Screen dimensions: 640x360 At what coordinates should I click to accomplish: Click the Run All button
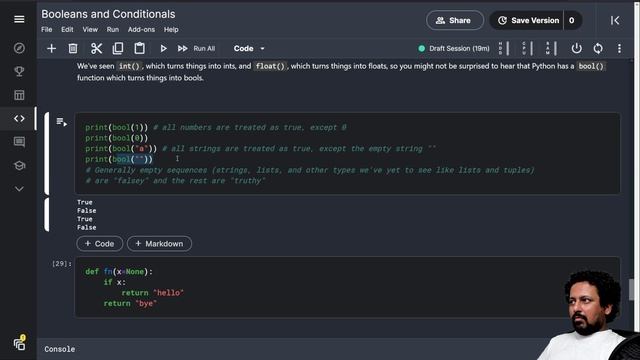click(196, 49)
